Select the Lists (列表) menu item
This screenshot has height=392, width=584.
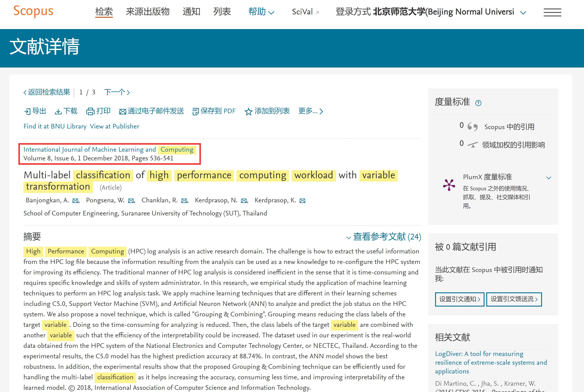222,12
